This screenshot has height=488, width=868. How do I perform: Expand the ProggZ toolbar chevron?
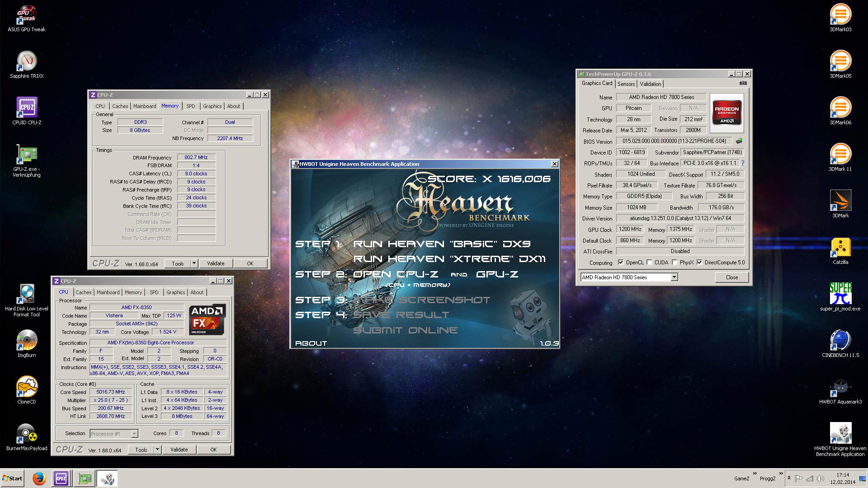point(781,474)
